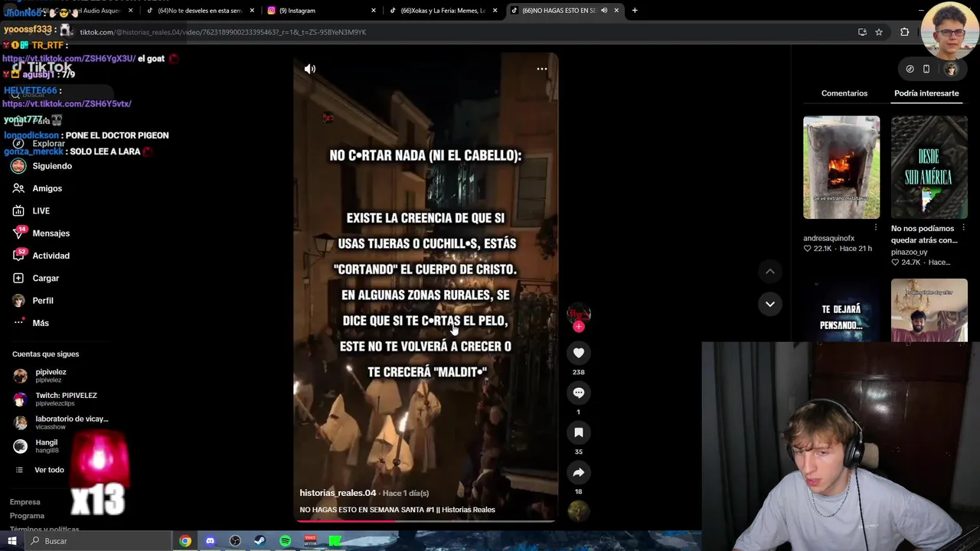The image size is (980, 551).
Task: Open the Windows Start menu
Action: point(12,541)
